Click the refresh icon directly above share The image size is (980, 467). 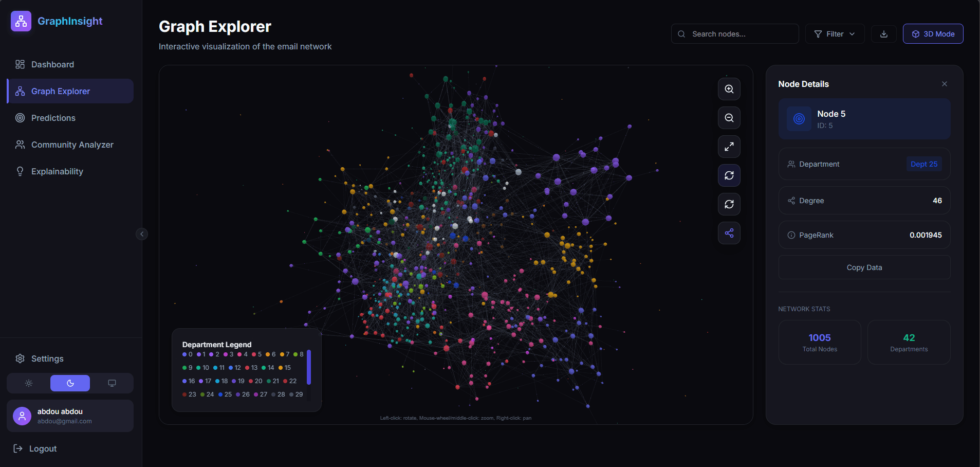[729, 204]
